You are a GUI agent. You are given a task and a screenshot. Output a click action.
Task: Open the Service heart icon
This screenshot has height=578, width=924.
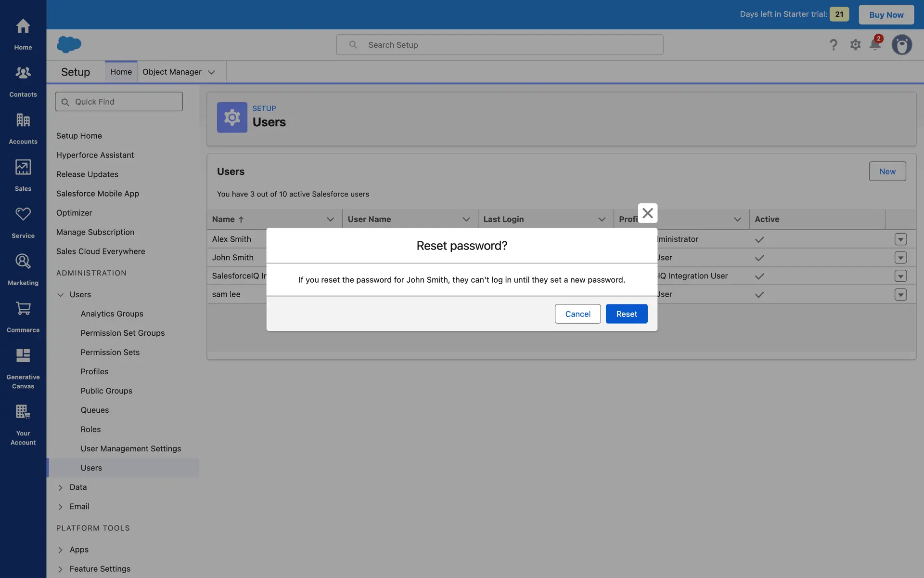[x=23, y=214]
